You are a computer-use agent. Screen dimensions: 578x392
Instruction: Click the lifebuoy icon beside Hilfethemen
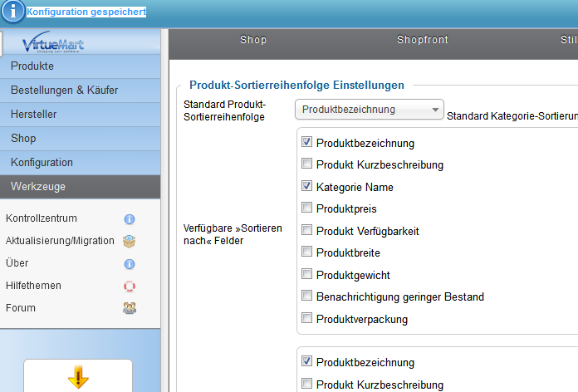click(x=130, y=287)
